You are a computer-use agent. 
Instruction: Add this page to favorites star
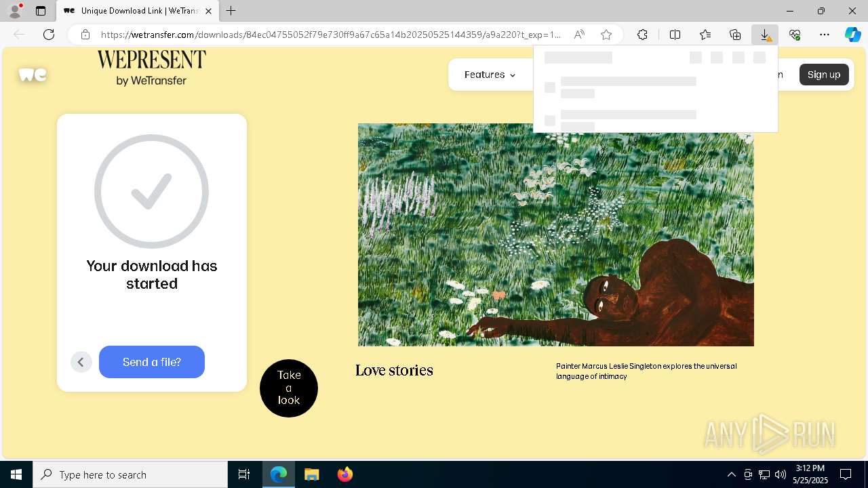(x=606, y=35)
